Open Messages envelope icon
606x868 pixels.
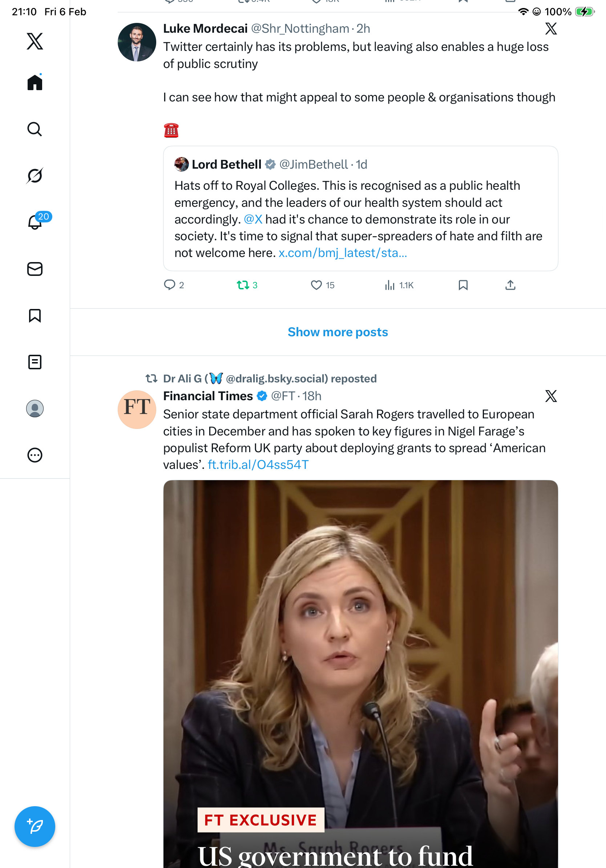point(35,269)
